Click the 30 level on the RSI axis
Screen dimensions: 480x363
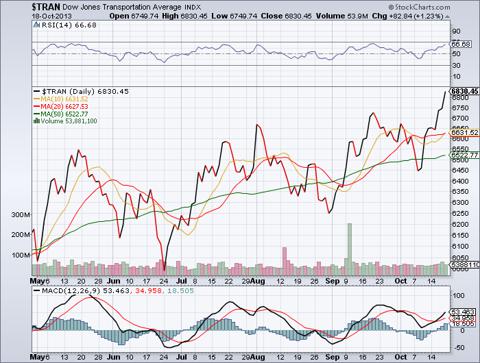[x=456, y=65]
